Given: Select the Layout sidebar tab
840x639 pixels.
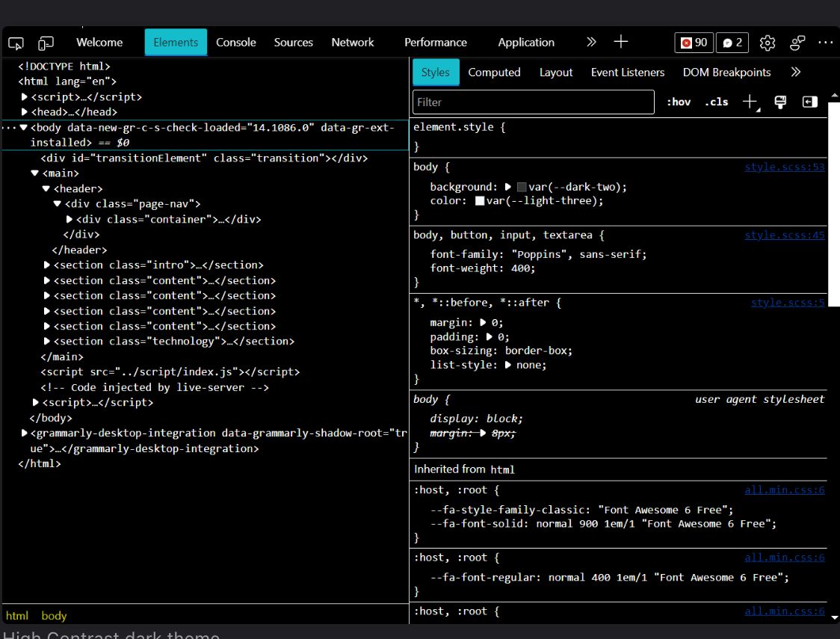Looking at the screenshot, I should (555, 72).
